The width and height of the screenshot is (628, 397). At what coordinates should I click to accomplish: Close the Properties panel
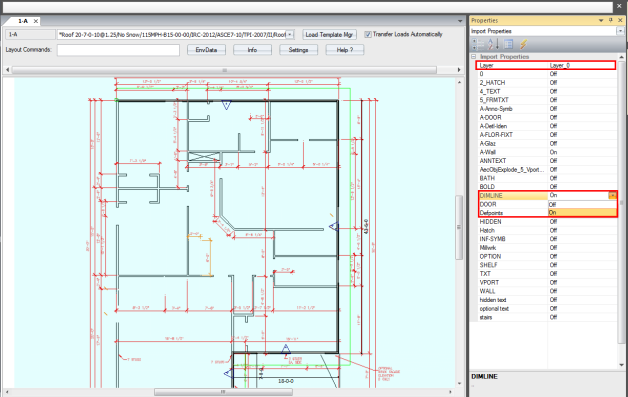coord(620,20)
